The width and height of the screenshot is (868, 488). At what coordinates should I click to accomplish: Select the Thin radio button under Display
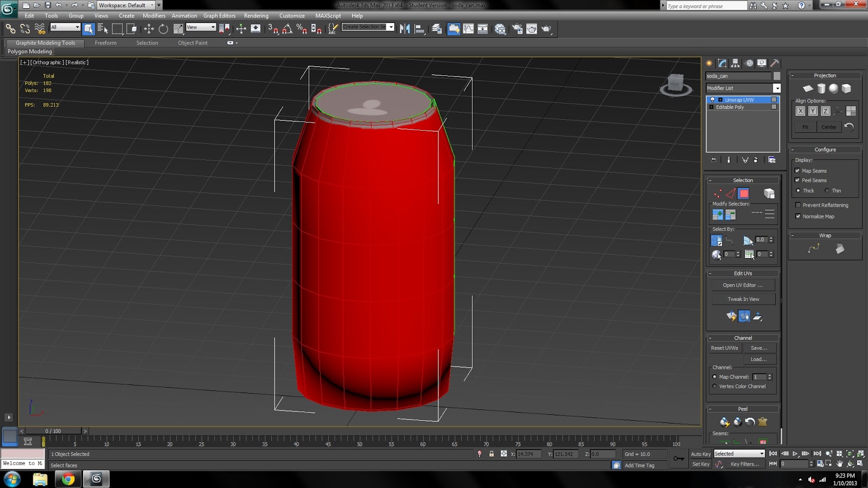click(827, 191)
